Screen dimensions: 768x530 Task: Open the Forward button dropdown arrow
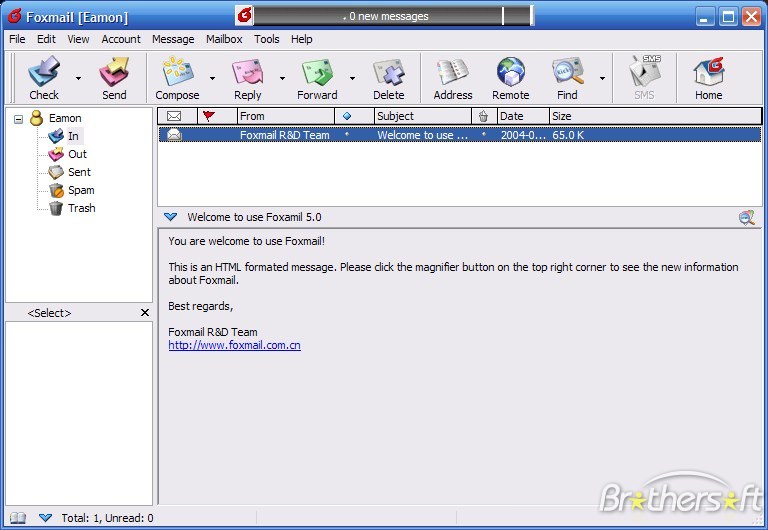[352, 78]
